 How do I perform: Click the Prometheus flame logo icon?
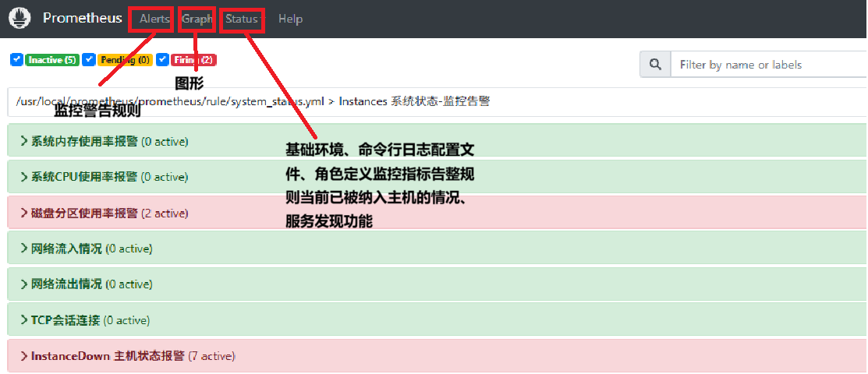(x=20, y=18)
